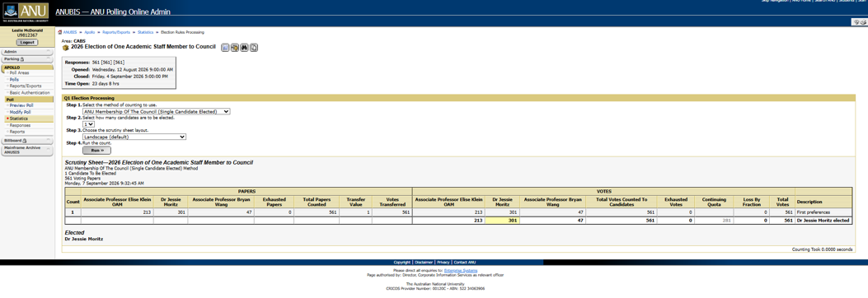This screenshot has width=868, height=298.
Task: Click the Q1 Election Processing section header
Action: pyautogui.click(x=459, y=99)
